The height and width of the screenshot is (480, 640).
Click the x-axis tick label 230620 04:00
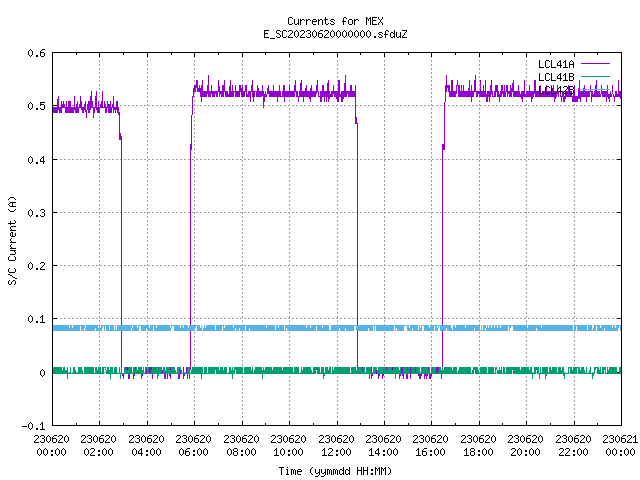coord(147,446)
